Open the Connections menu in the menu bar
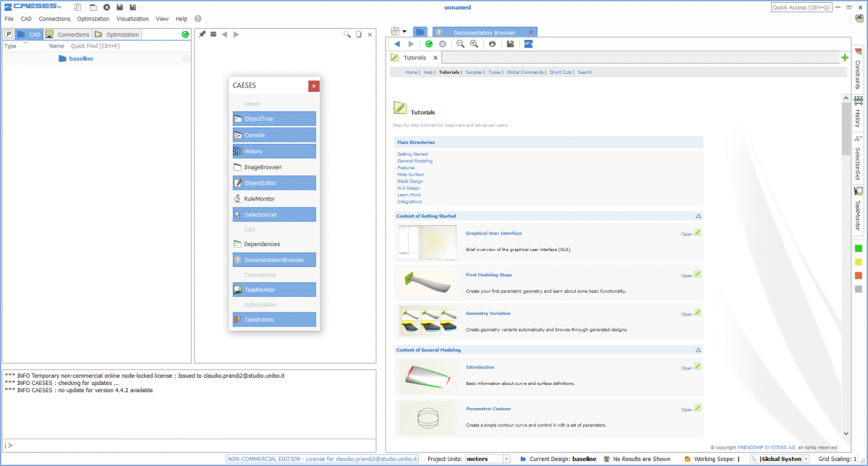Screen dimensions: 868x466 pos(54,19)
